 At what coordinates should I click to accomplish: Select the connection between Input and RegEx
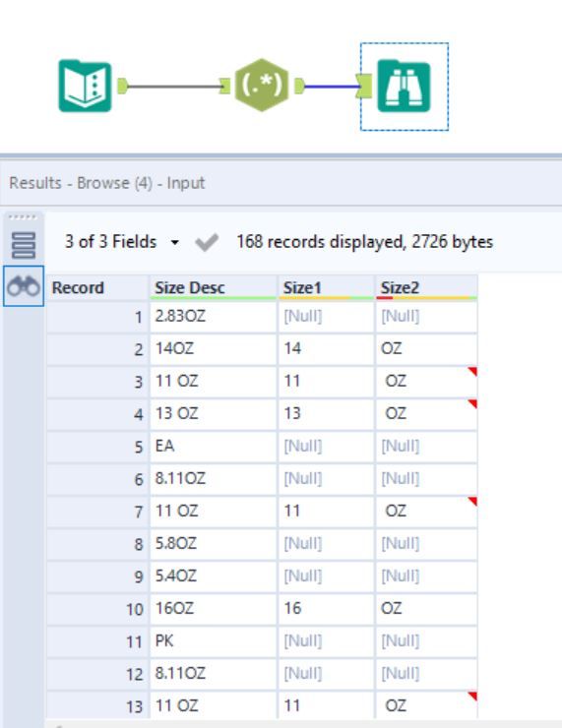[x=173, y=87]
